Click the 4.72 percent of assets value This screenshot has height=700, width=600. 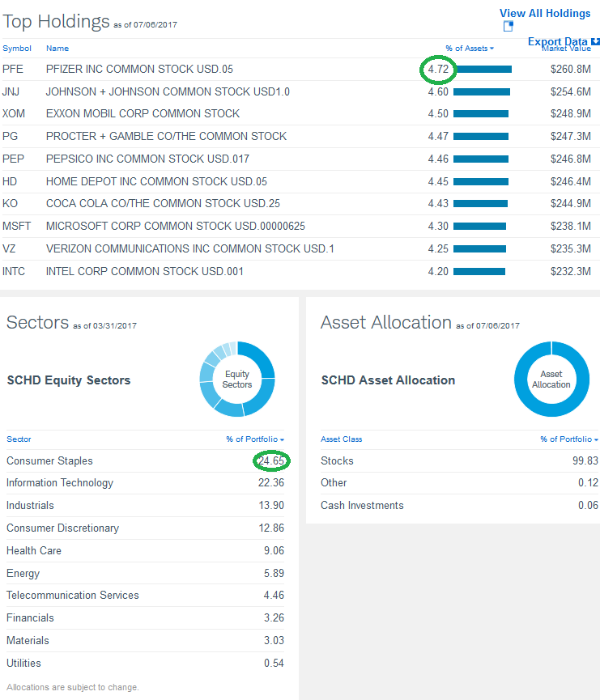tap(438, 70)
